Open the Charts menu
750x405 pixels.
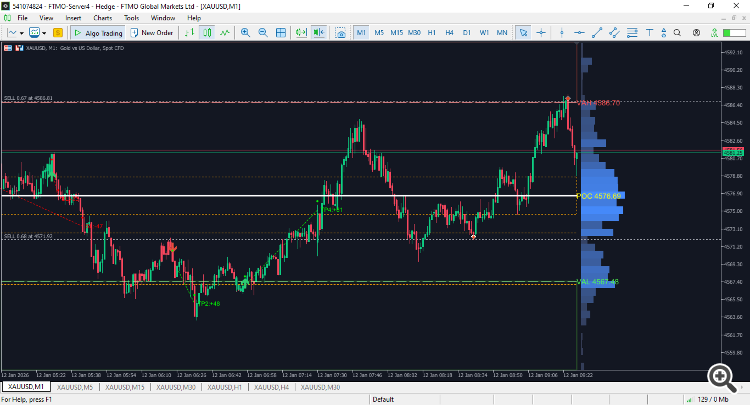click(103, 18)
